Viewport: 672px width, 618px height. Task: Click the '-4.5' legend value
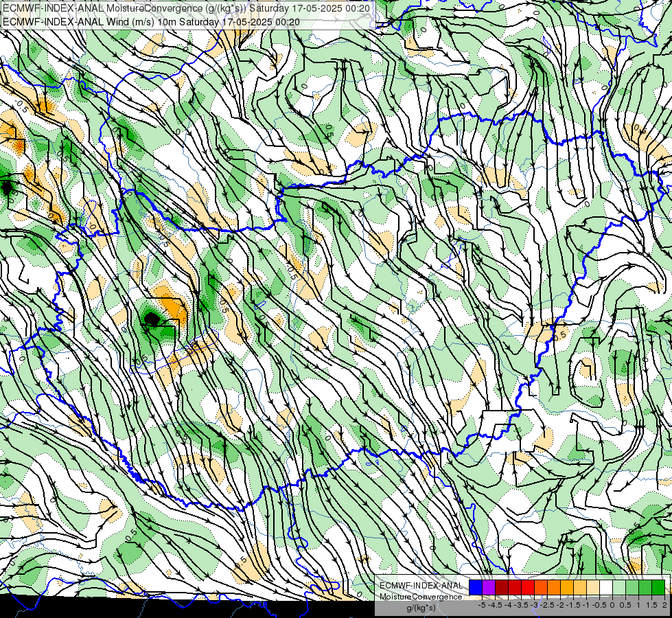(495, 605)
